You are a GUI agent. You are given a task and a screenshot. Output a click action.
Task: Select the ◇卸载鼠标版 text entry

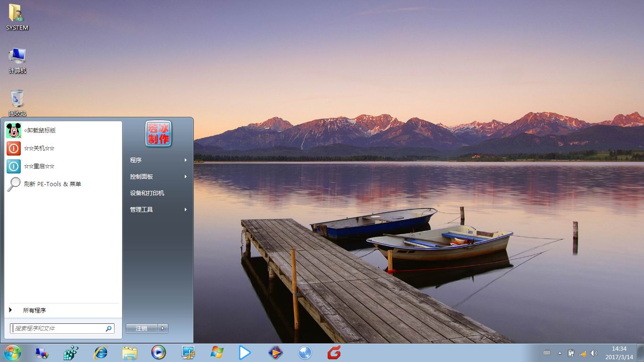click(40, 131)
